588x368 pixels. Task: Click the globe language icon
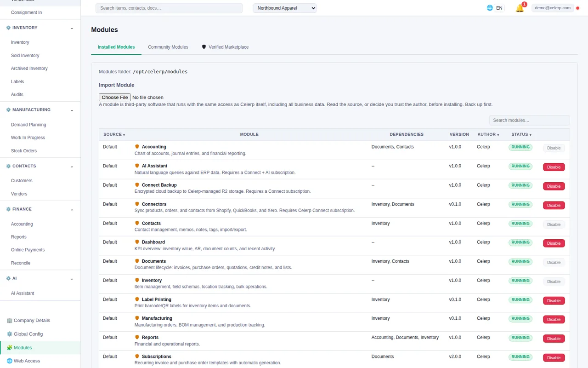(490, 8)
